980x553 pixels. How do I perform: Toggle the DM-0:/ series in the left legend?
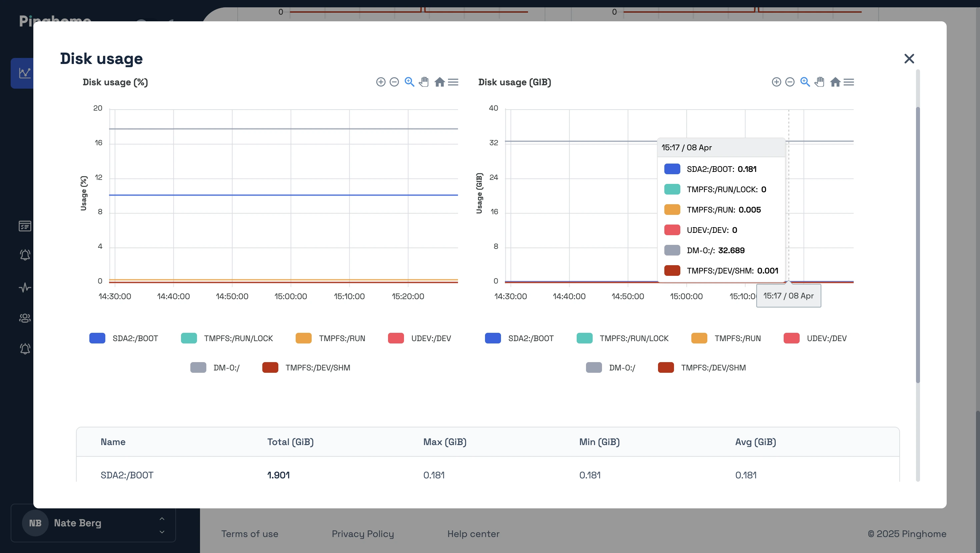pos(215,367)
